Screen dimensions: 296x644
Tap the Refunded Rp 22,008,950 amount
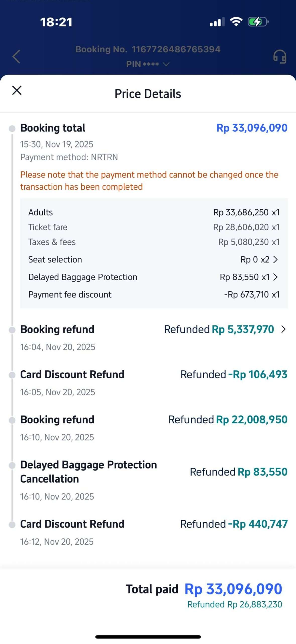click(x=252, y=420)
